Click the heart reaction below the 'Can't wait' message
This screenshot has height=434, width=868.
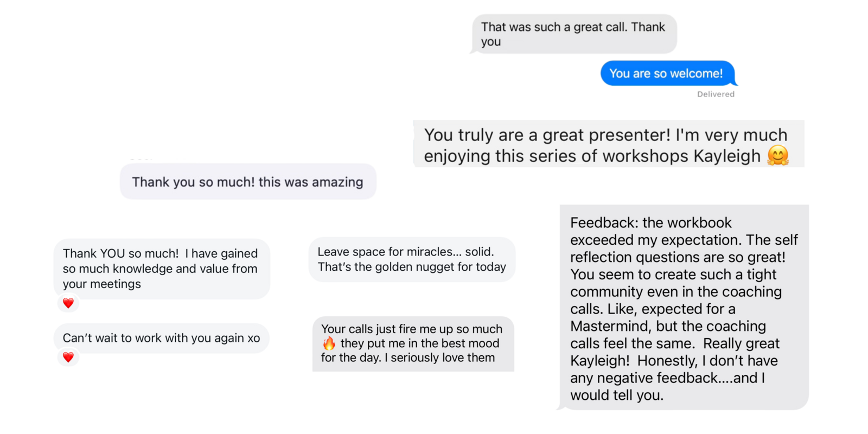[x=68, y=357]
